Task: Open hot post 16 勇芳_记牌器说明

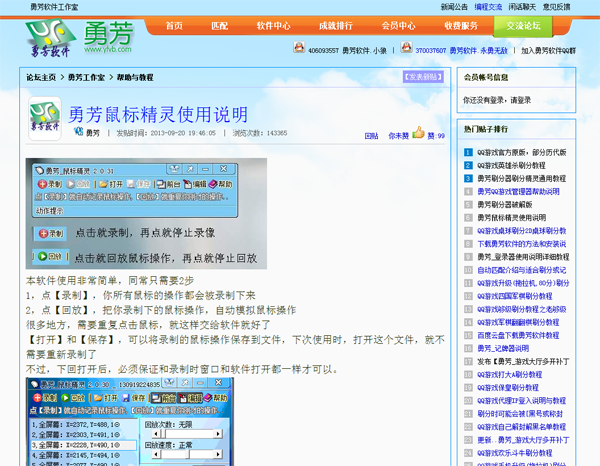Action: pos(503,348)
